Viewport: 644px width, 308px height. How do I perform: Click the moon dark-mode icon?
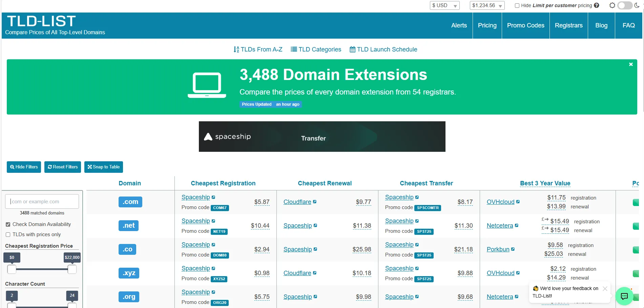click(637, 5)
